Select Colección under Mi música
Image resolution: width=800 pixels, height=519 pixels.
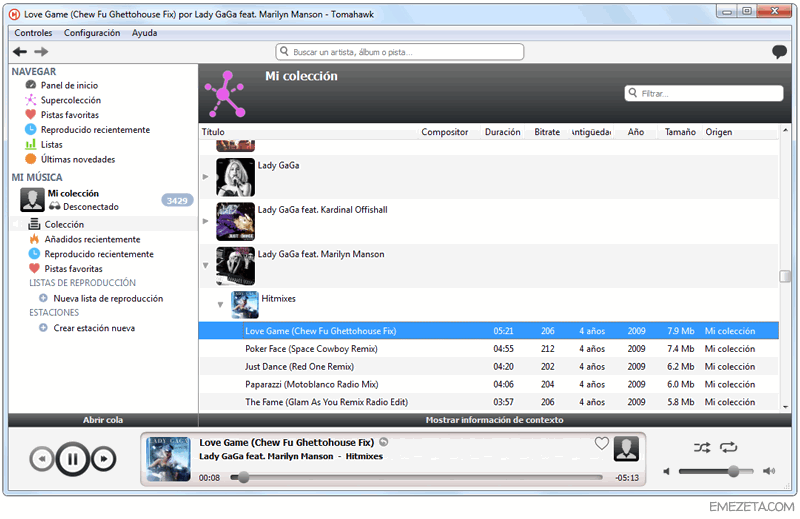click(64, 224)
